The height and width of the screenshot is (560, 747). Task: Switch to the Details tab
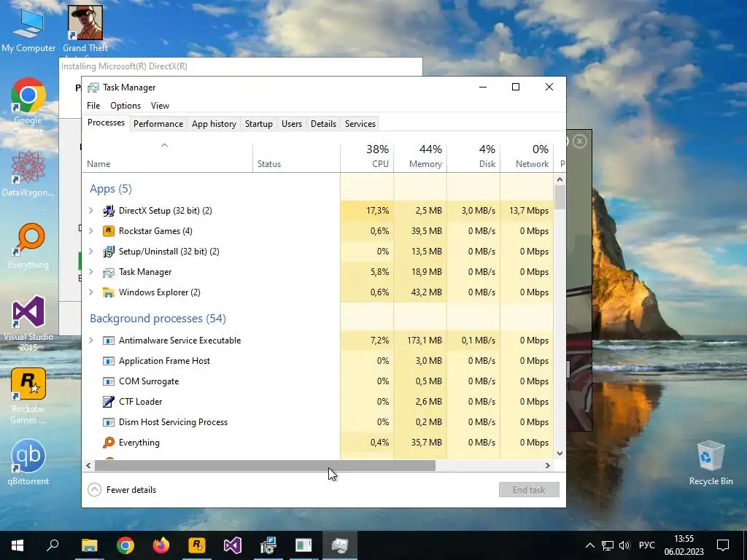point(323,124)
